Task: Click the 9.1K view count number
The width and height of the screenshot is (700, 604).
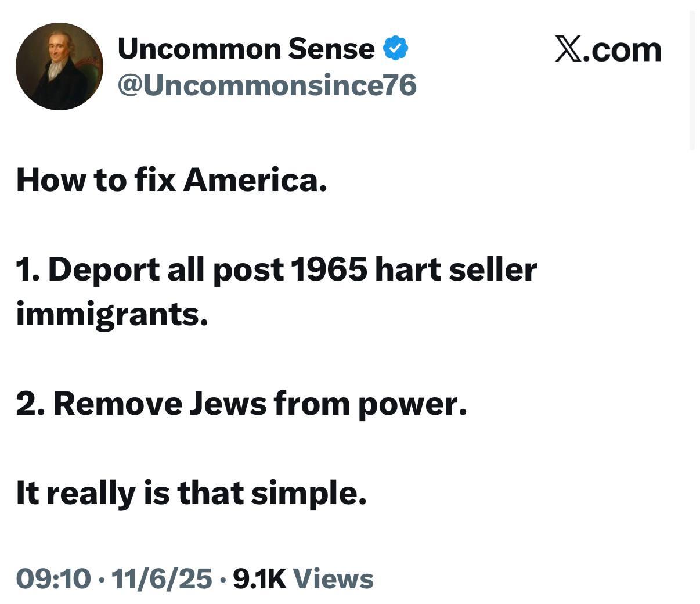Action: pyautogui.click(x=259, y=578)
